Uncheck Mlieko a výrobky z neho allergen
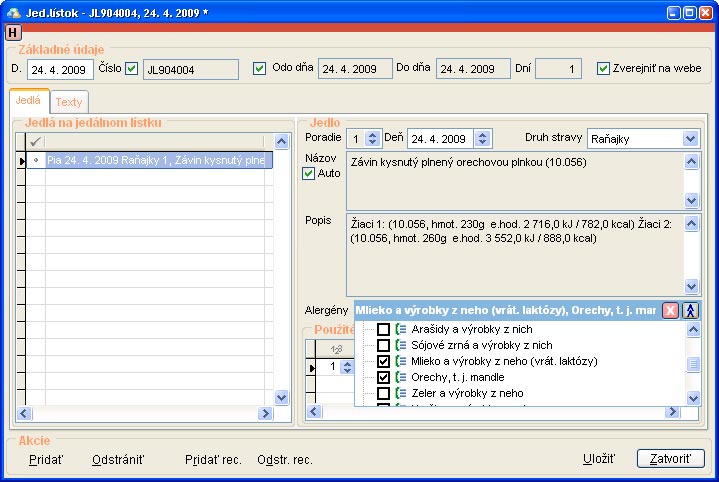Screen dimensions: 719x482 click(383, 362)
